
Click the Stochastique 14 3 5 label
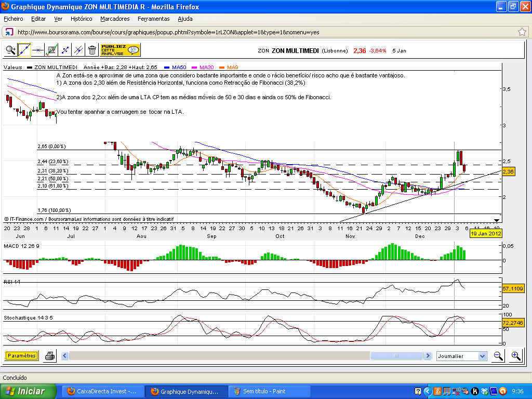(28, 318)
